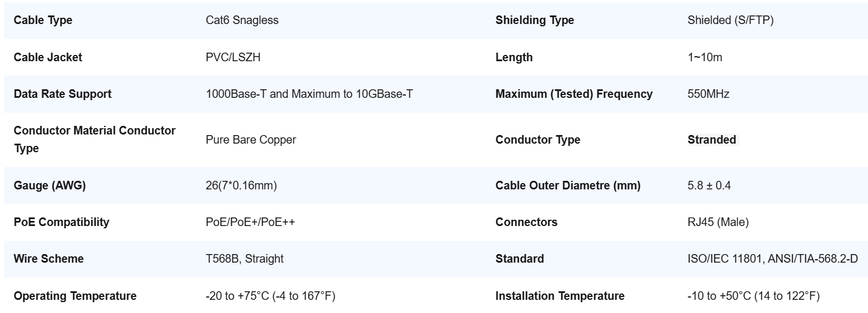
Task: Click the RJ45 (Male) connectors value
Action: [718, 222]
